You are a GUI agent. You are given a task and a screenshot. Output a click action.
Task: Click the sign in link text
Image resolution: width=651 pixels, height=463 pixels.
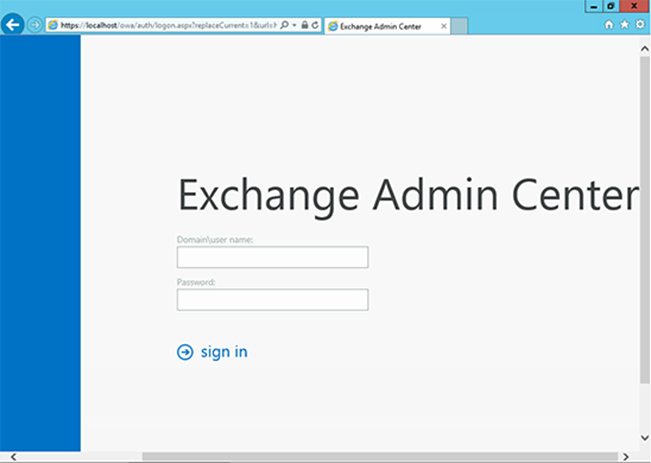pos(224,352)
